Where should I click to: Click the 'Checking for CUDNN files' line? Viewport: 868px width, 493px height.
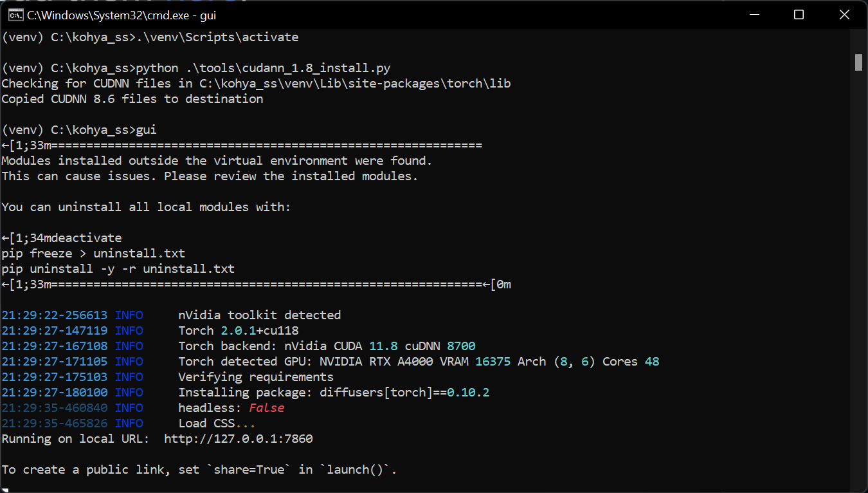click(256, 84)
